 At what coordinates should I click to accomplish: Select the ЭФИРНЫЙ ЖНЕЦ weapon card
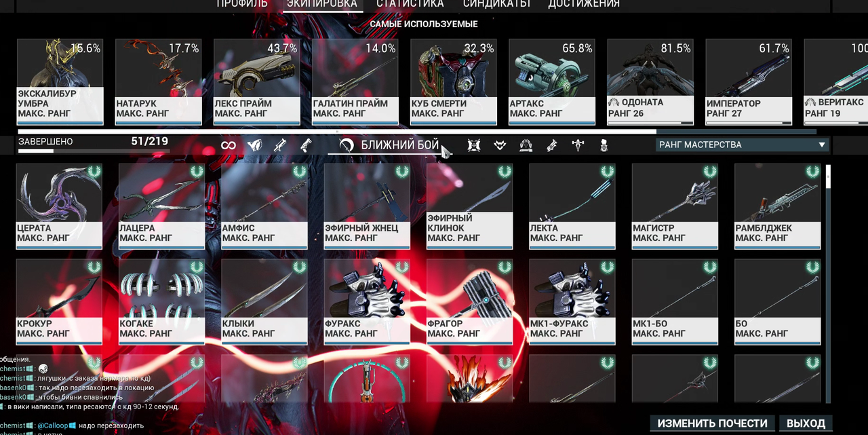[x=367, y=206]
